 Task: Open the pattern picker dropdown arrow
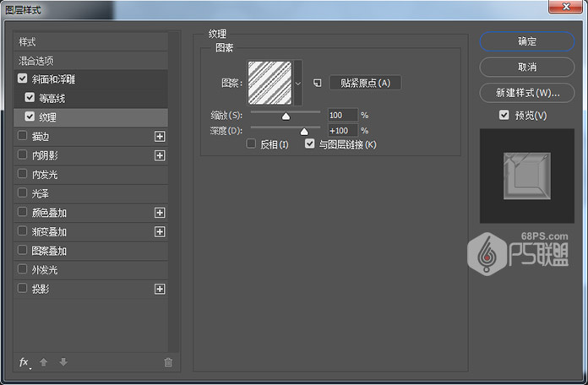tap(298, 83)
